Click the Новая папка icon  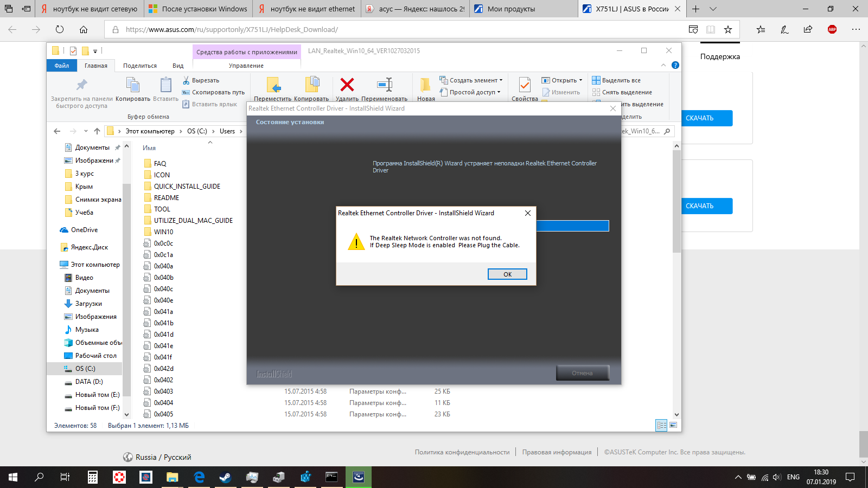point(426,85)
